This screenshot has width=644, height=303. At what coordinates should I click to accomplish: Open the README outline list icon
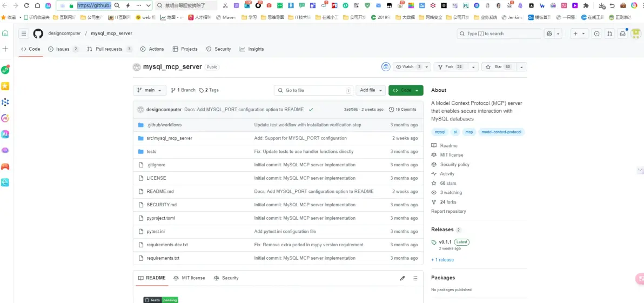415,278
